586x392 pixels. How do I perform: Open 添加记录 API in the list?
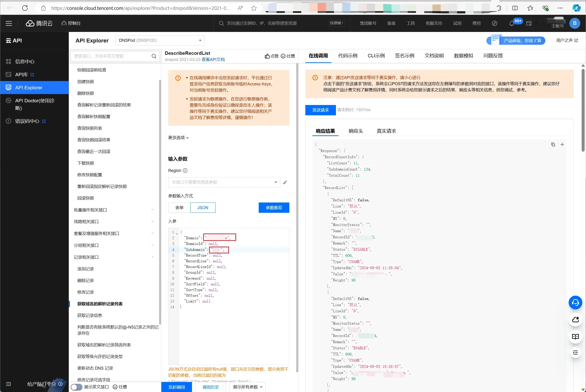point(85,269)
